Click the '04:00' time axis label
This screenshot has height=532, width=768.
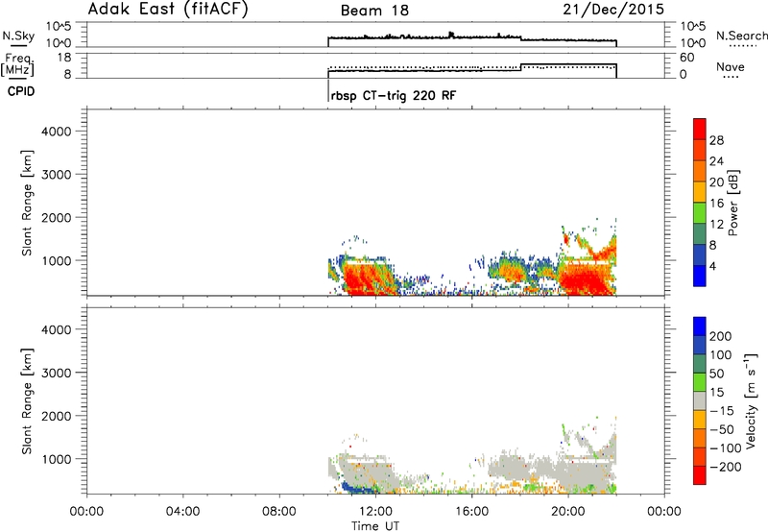tap(183, 512)
